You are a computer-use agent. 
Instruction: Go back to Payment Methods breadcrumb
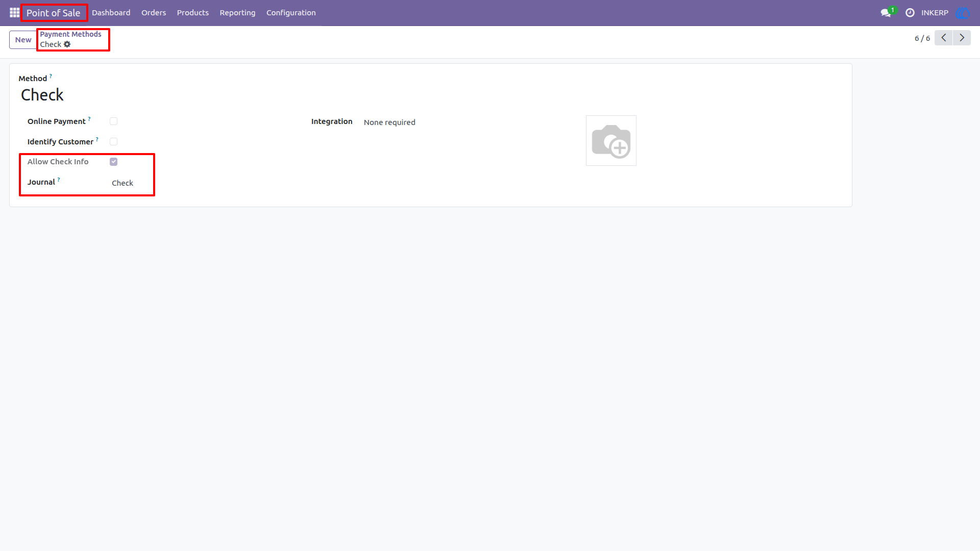coord(70,34)
